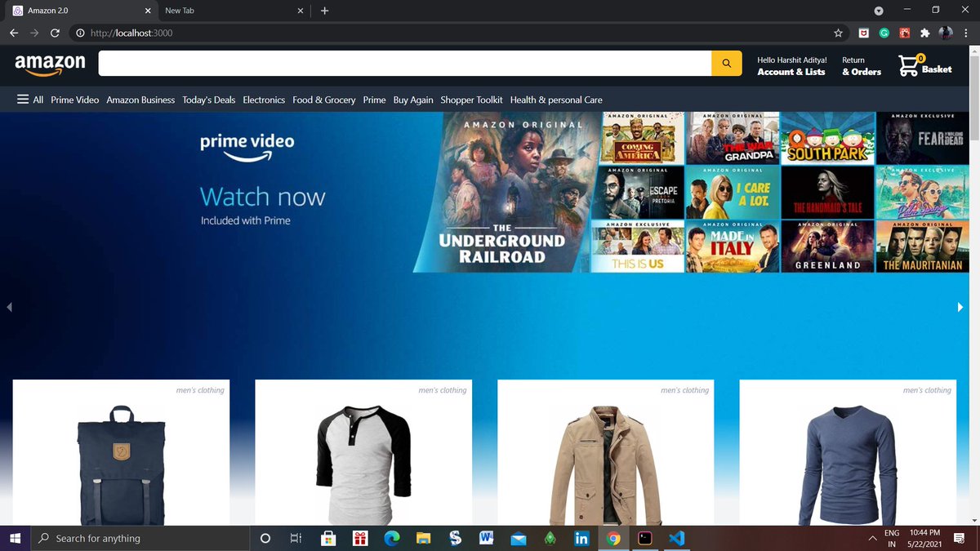The height and width of the screenshot is (551, 980).
Task: Go back using the left carousel arrow
Action: 9,306
